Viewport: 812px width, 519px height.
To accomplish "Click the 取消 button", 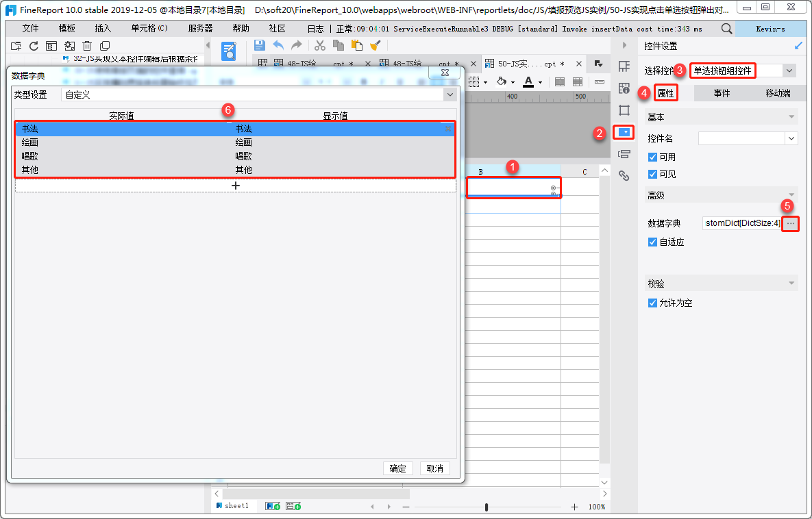I will pos(435,468).
